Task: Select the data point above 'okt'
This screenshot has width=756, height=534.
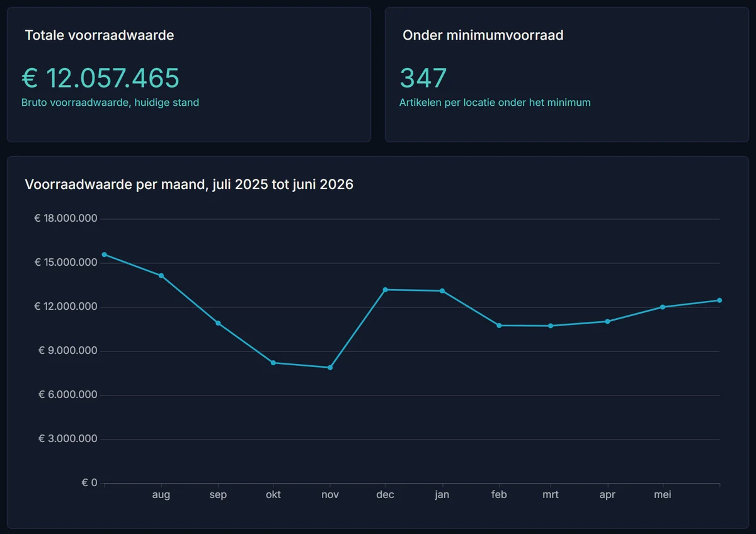Action: (x=273, y=363)
